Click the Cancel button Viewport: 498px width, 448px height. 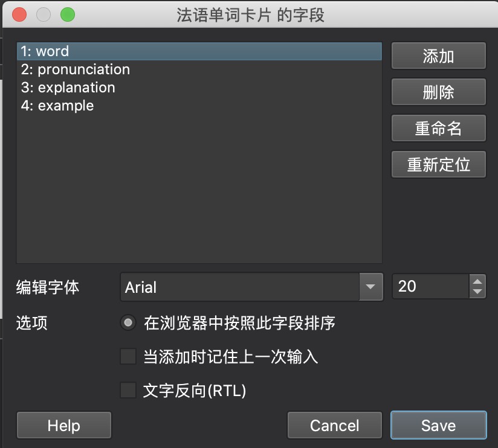coord(334,425)
